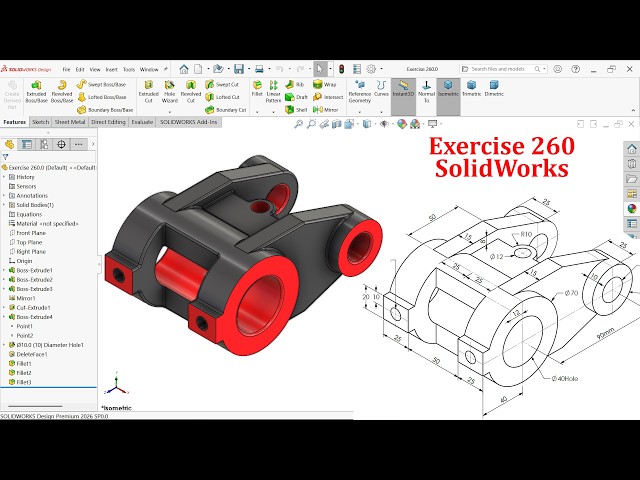Viewport: 640px width, 480px height.
Task: Activate the Extruded Cut tool
Action: coord(149,91)
